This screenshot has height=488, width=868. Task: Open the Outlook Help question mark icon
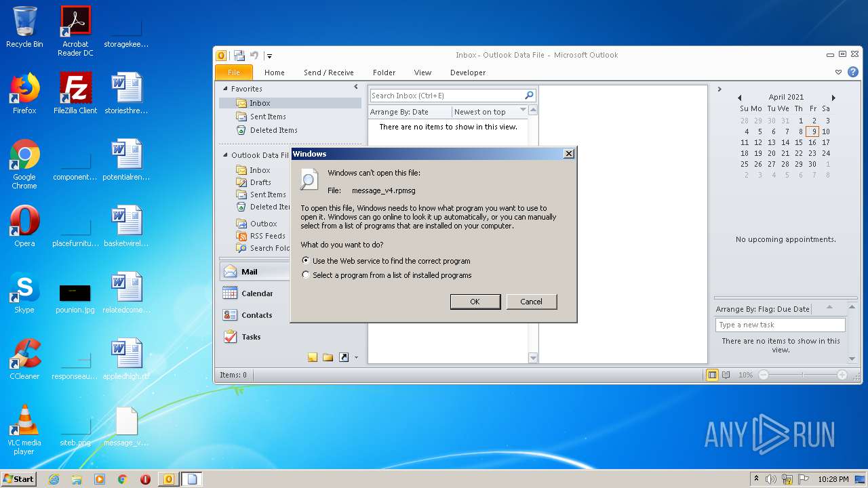[853, 72]
